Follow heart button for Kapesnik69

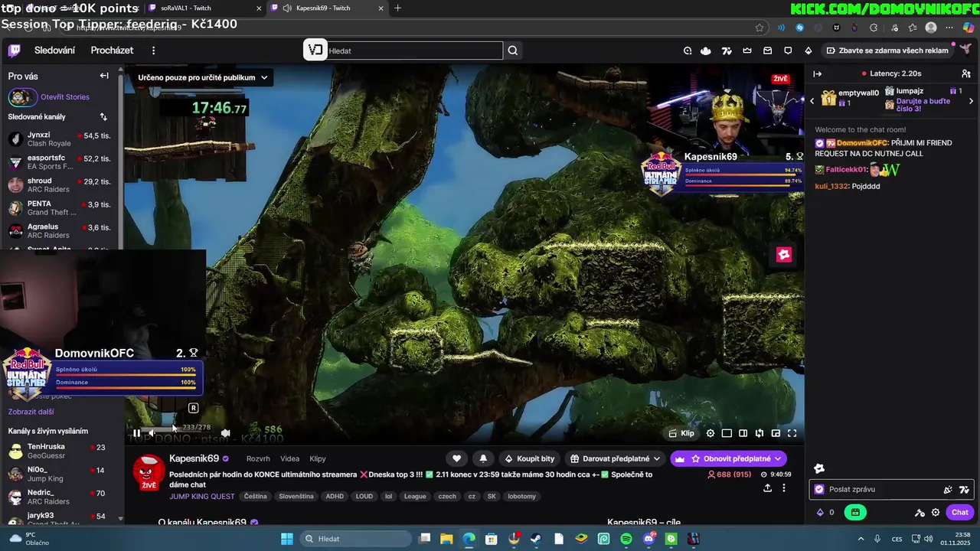point(457,458)
